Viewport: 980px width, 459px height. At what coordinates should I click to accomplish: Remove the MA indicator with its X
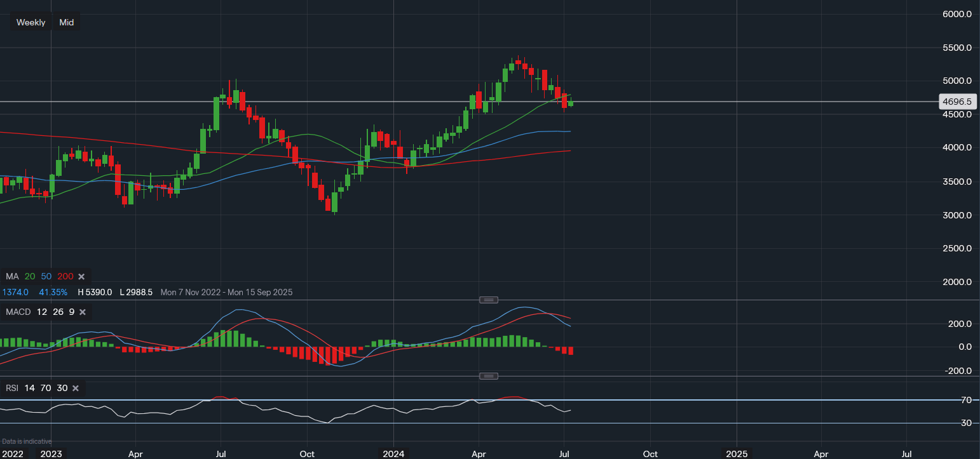click(x=81, y=277)
